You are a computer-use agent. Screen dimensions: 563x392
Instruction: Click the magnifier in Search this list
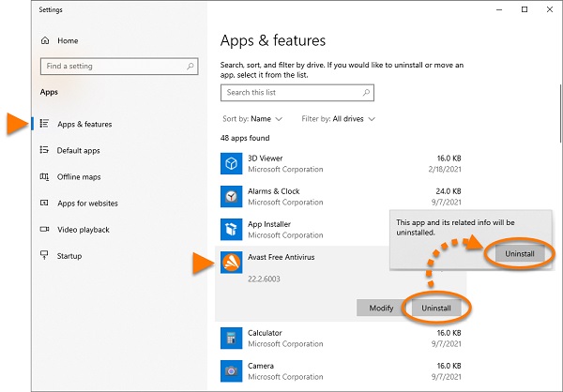pos(366,93)
